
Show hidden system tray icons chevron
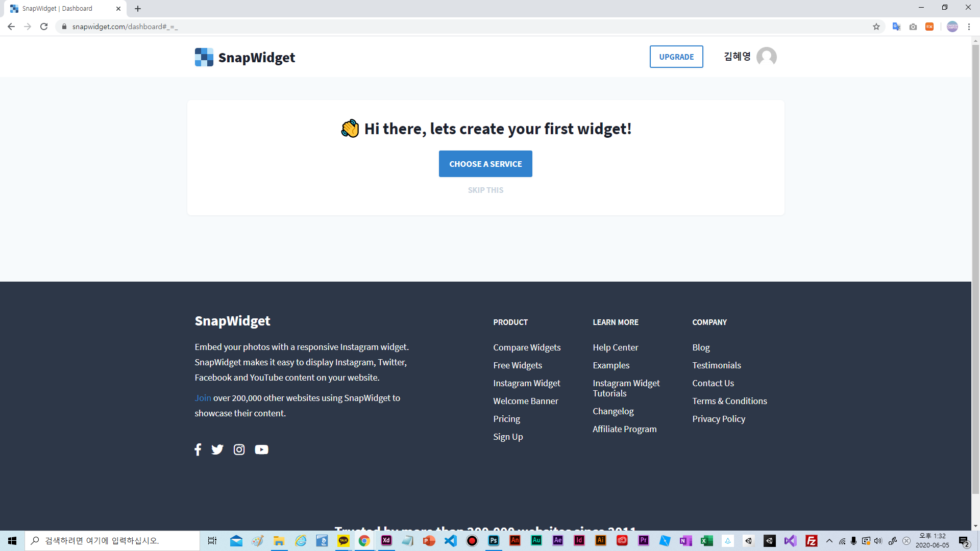coord(829,541)
